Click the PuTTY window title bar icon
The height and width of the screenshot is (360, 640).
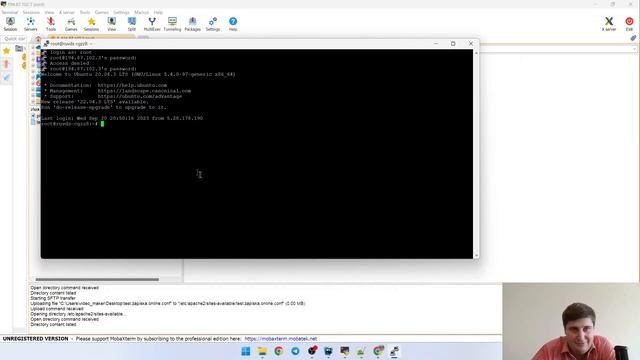click(46, 43)
